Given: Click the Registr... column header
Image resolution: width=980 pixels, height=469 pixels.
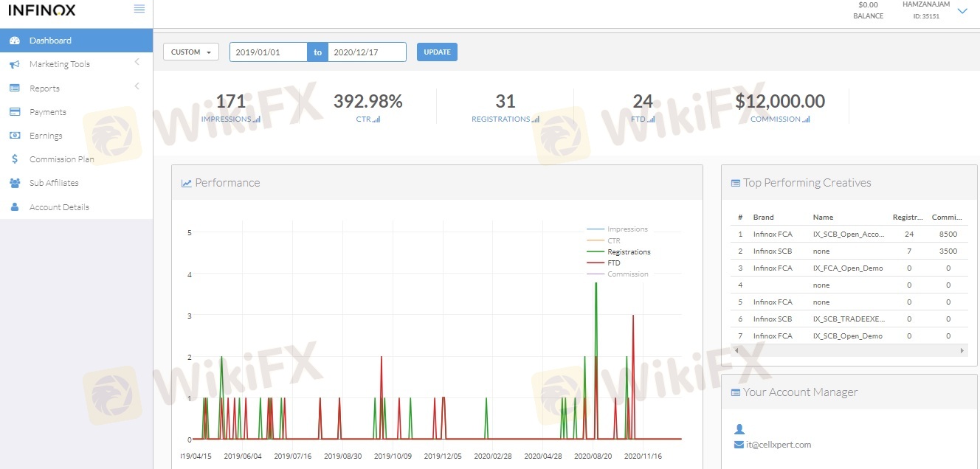Looking at the screenshot, I should pos(908,218).
